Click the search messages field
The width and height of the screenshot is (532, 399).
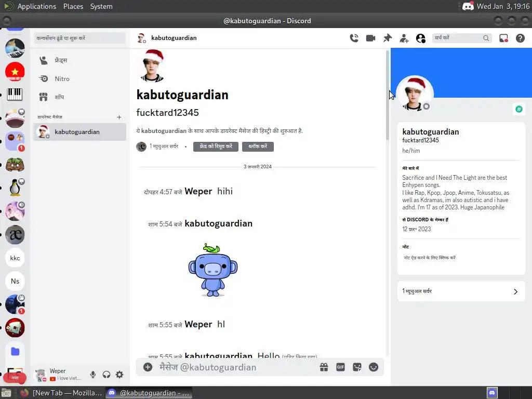[x=461, y=38]
